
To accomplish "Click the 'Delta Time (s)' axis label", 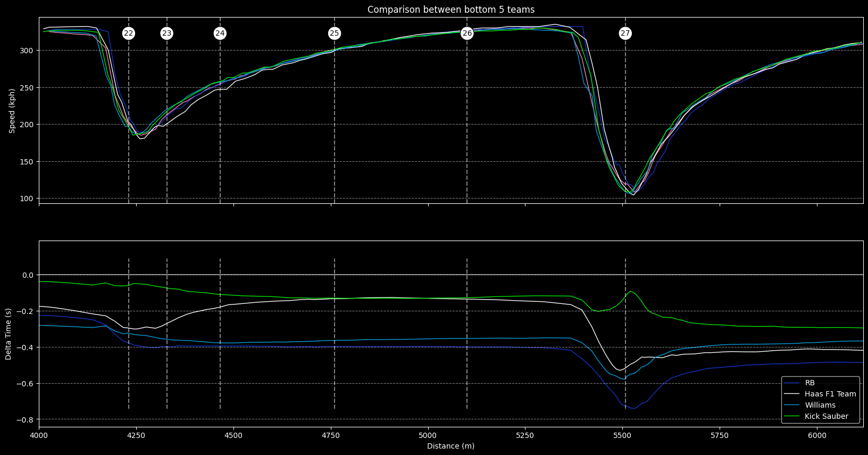I will 9,334.
